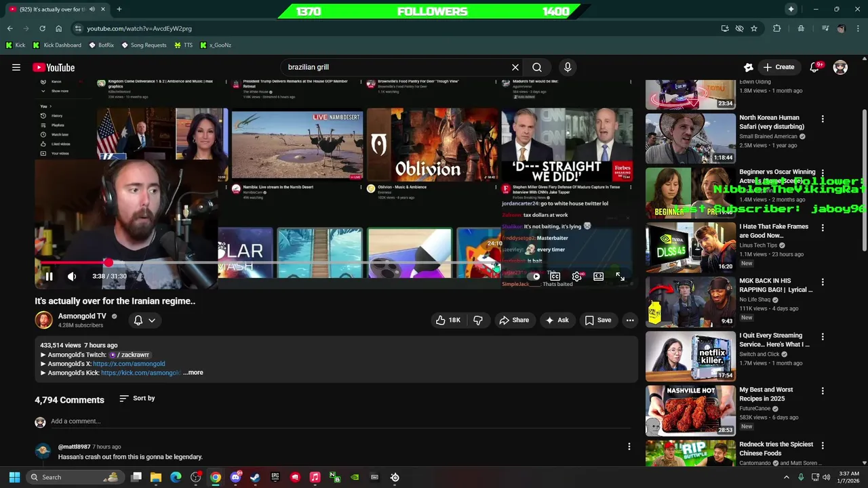Close the current YouTube browser tab

click(x=102, y=9)
